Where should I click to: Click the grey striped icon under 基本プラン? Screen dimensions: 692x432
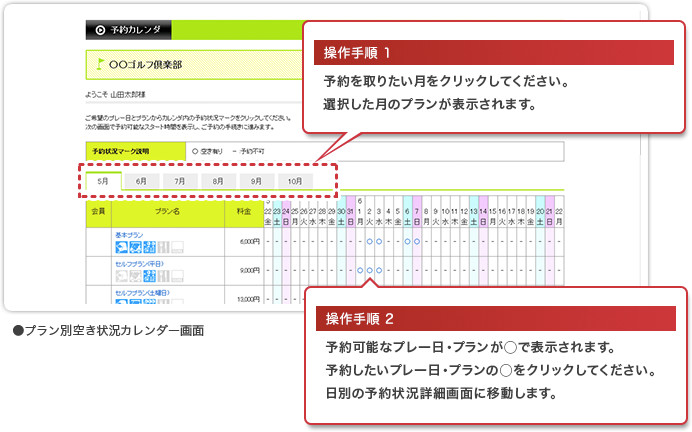click(x=163, y=247)
